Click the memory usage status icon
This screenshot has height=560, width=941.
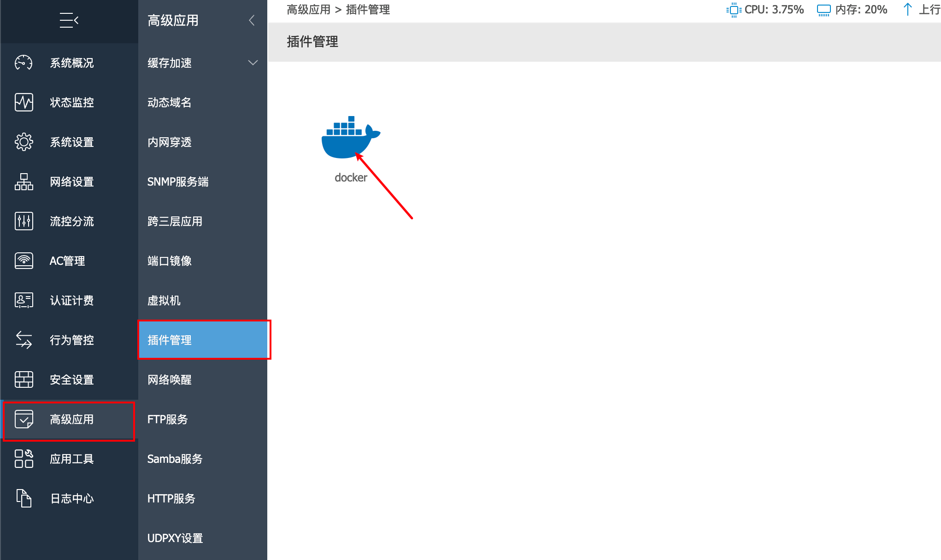(823, 10)
